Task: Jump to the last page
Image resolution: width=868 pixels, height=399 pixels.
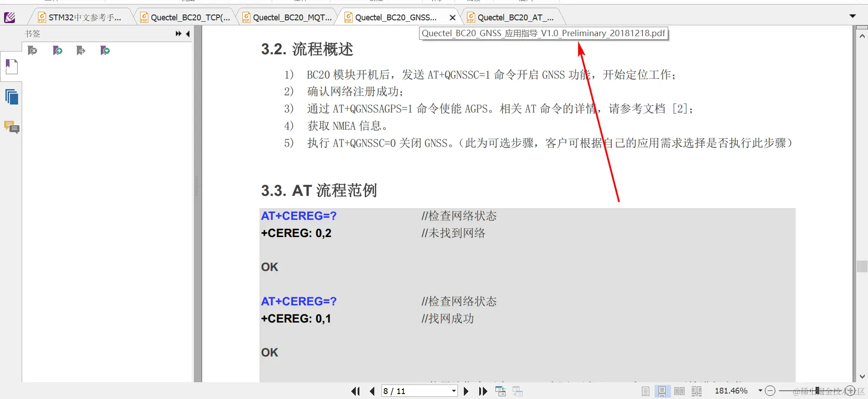Action: [x=483, y=391]
